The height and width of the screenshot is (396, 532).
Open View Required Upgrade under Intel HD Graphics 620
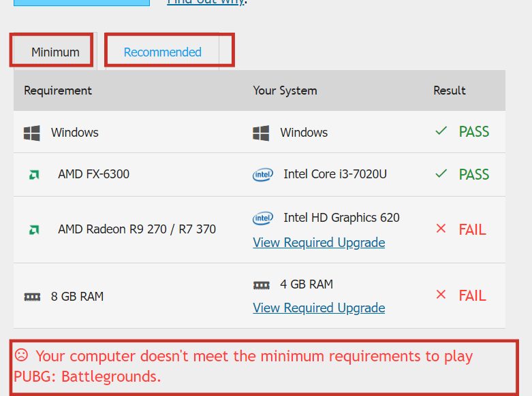point(319,243)
